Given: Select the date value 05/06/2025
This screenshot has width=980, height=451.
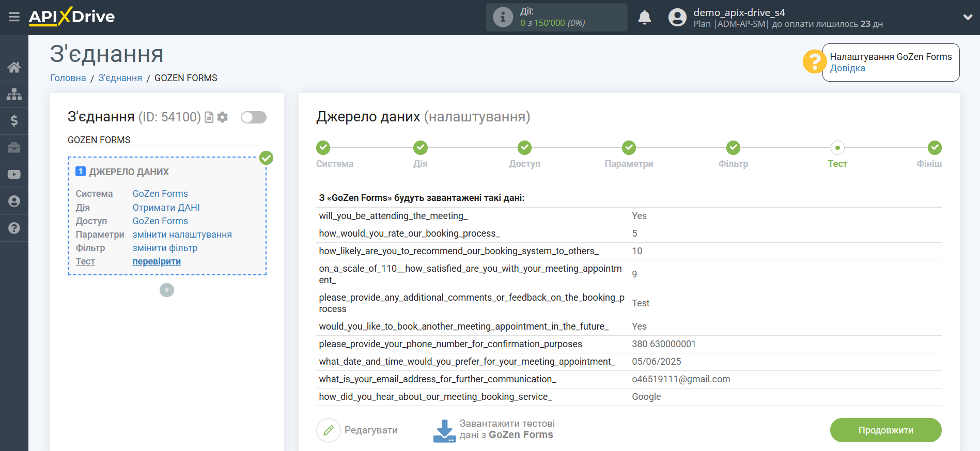Looking at the screenshot, I should click(657, 362).
